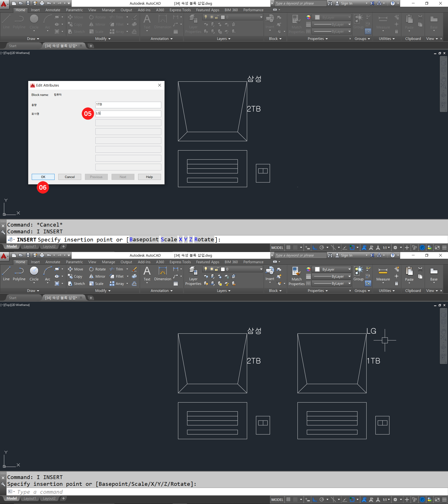Screen dimensions: 448x504
Task: Click the Trim tool icon in the lower window
Action: coord(112,269)
